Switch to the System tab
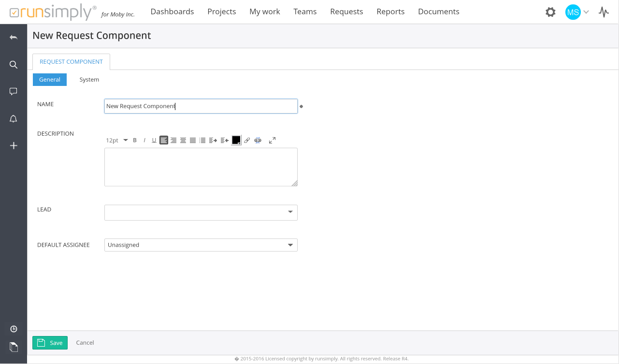This screenshot has width=619, height=364. [89, 80]
